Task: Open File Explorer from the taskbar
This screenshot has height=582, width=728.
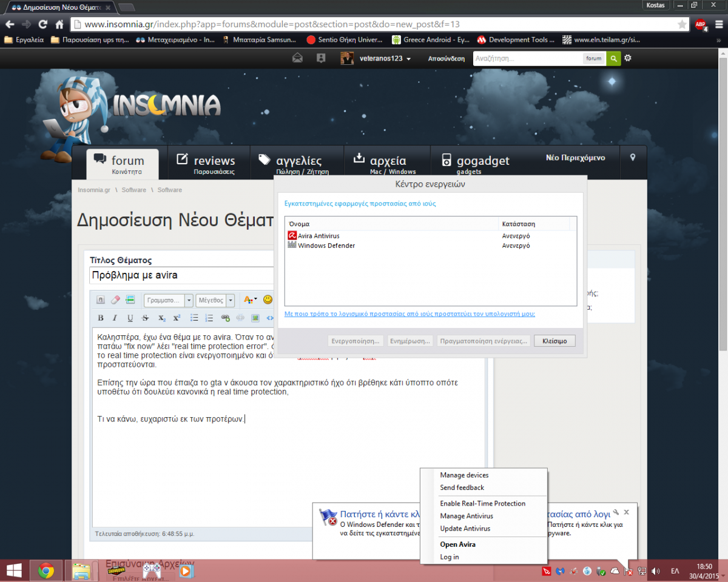Action: click(81, 570)
